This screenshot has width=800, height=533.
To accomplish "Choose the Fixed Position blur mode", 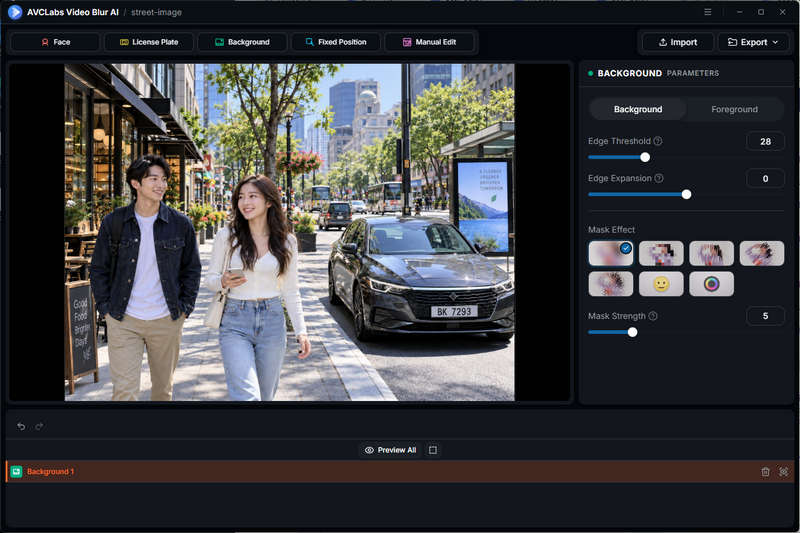I will click(x=336, y=42).
